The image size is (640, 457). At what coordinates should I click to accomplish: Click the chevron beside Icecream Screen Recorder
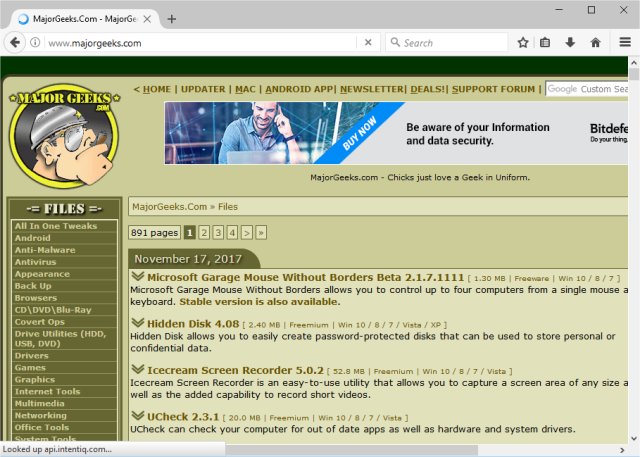[x=137, y=369]
